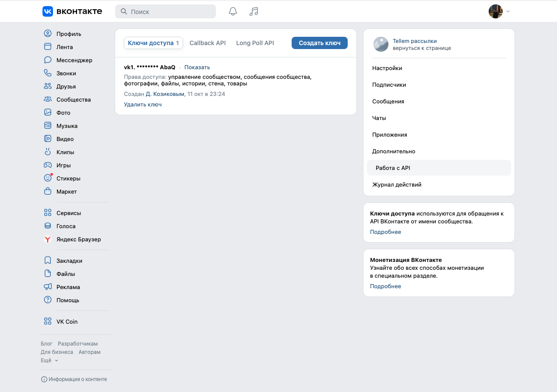Click the Помощь question mark icon
The height and width of the screenshot is (392, 557).
[48, 300]
